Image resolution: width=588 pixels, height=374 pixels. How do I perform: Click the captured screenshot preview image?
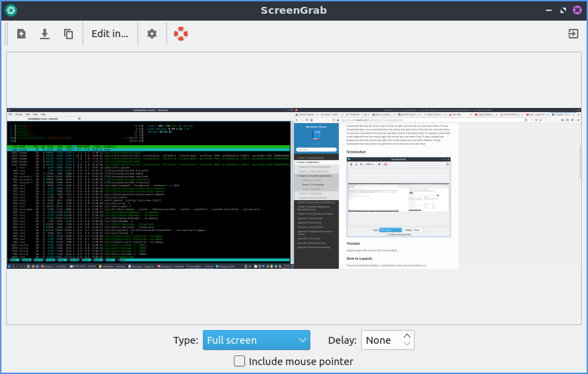[x=294, y=188]
